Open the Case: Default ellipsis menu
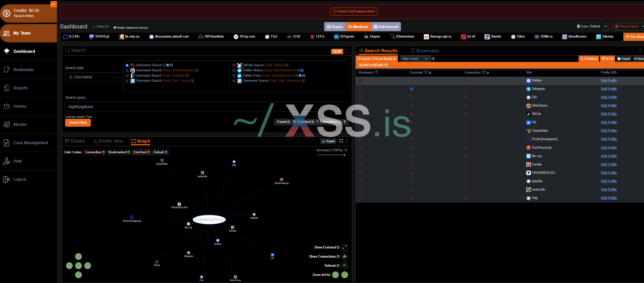The height and width of the screenshot is (283, 644). click(606, 26)
